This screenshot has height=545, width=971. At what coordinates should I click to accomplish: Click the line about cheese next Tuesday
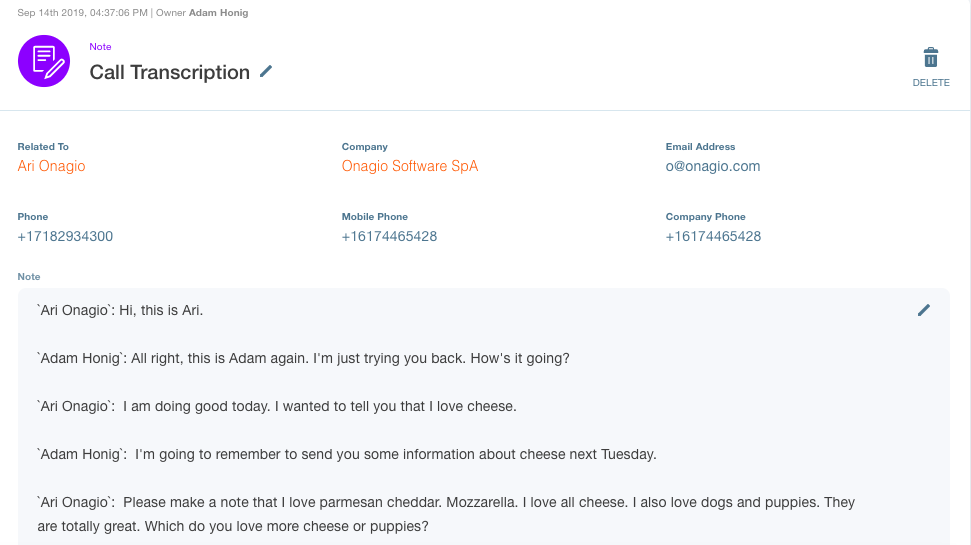pos(347,454)
